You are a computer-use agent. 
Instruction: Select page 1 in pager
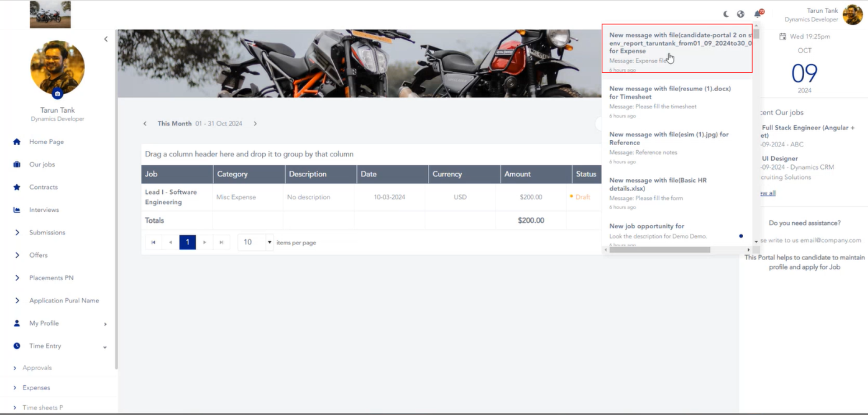tap(188, 243)
